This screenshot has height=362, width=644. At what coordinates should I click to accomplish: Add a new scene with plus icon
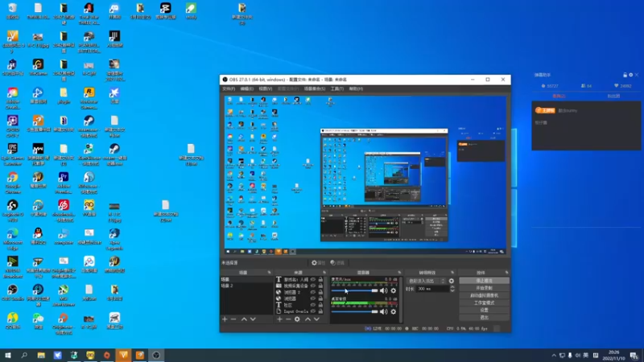pyautogui.click(x=225, y=319)
